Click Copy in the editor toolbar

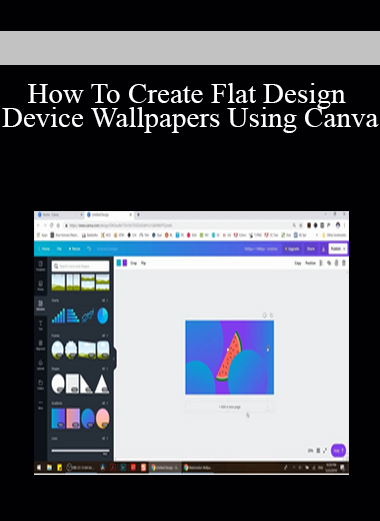pos(298,263)
